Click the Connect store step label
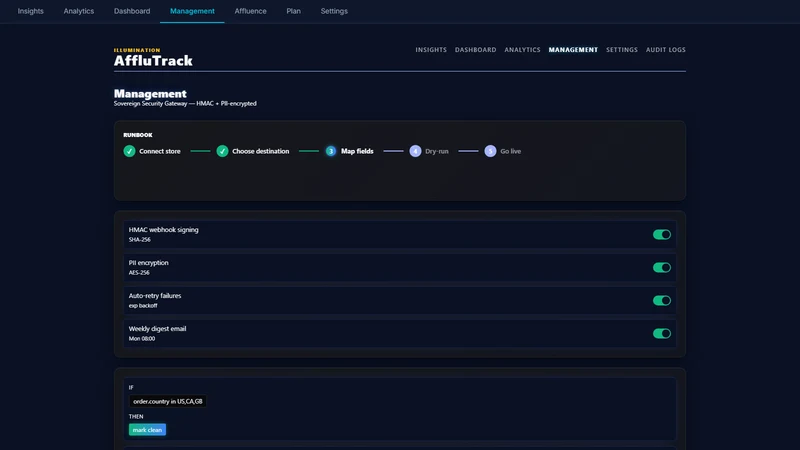The width and height of the screenshot is (800, 450). pos(160,152)
